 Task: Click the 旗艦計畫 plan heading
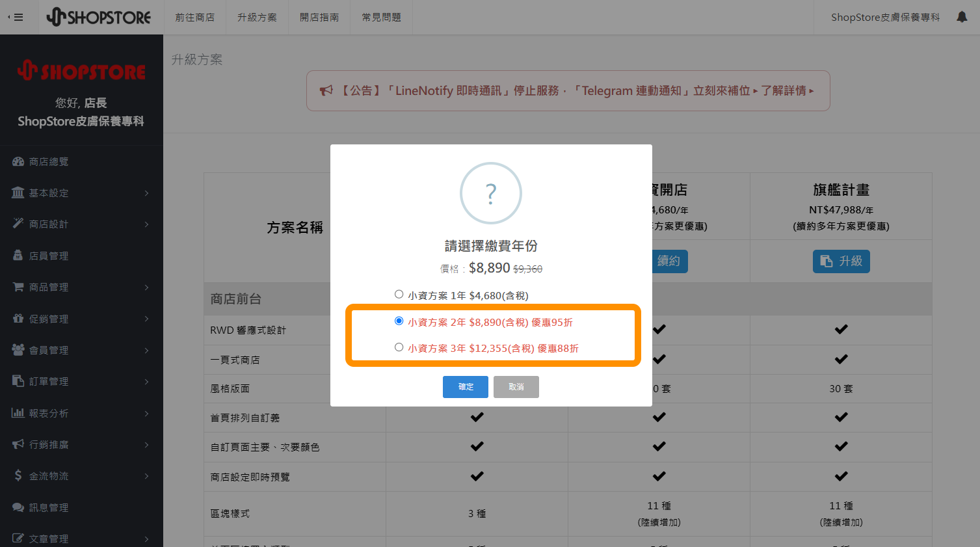coord(841,190)
